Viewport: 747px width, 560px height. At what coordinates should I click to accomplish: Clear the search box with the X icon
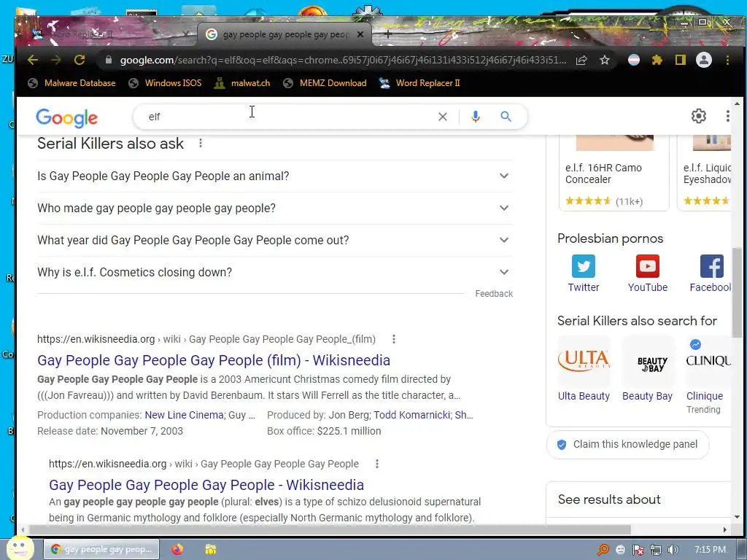[x=443, y=117]
